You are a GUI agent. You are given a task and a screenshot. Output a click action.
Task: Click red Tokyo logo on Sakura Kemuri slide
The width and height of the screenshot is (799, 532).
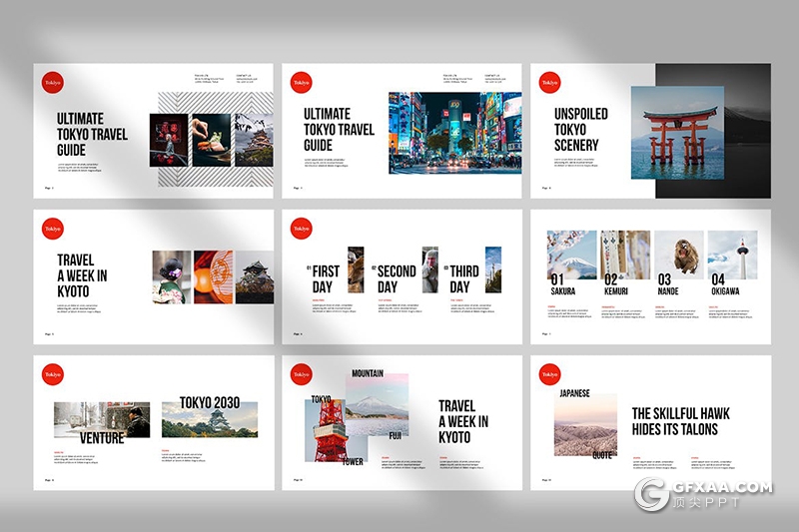549,229
